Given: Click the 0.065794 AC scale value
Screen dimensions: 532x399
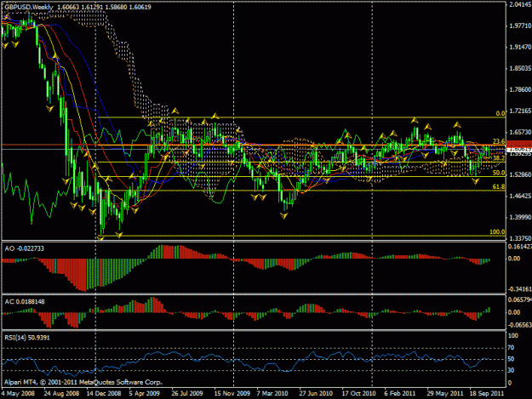Looking at the screenshot, I should [519, 299].
